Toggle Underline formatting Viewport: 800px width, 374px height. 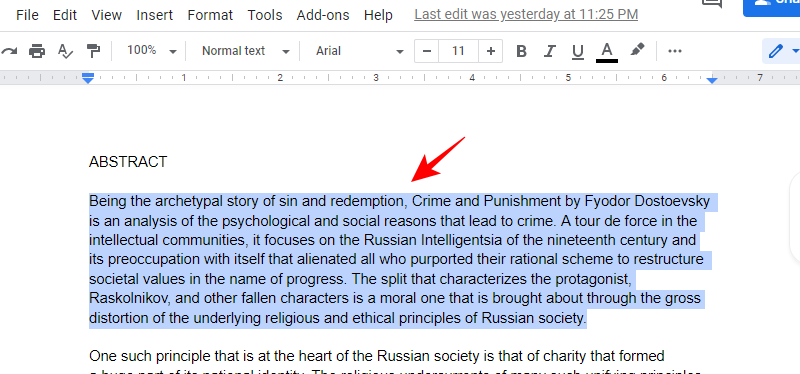[578, 51]
